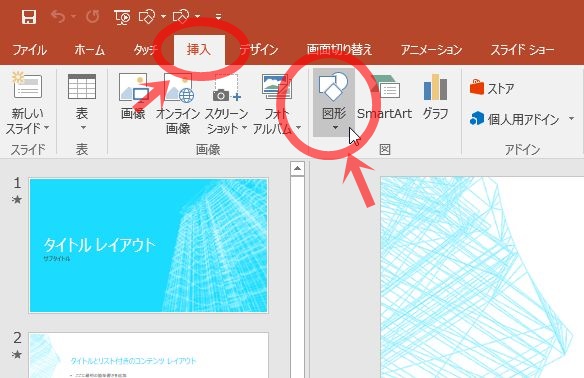Image resolution: width=584 pixels, height=378 pixels.
Task: Expand the フォトアルバム dropdown arrow
Action: tap(298, 128)
